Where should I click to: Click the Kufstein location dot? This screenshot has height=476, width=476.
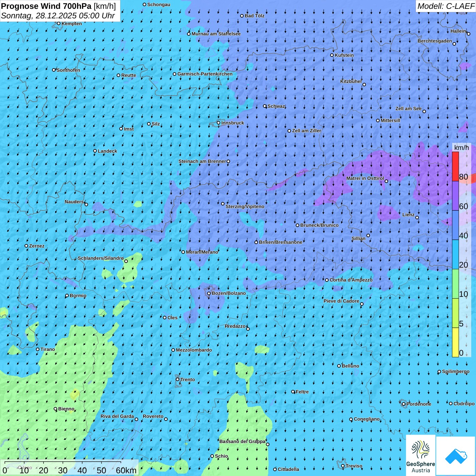[x=332, y=55]
